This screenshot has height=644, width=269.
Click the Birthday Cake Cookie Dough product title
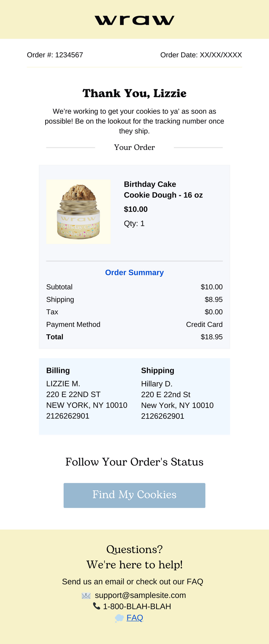(x=163, y=190)
